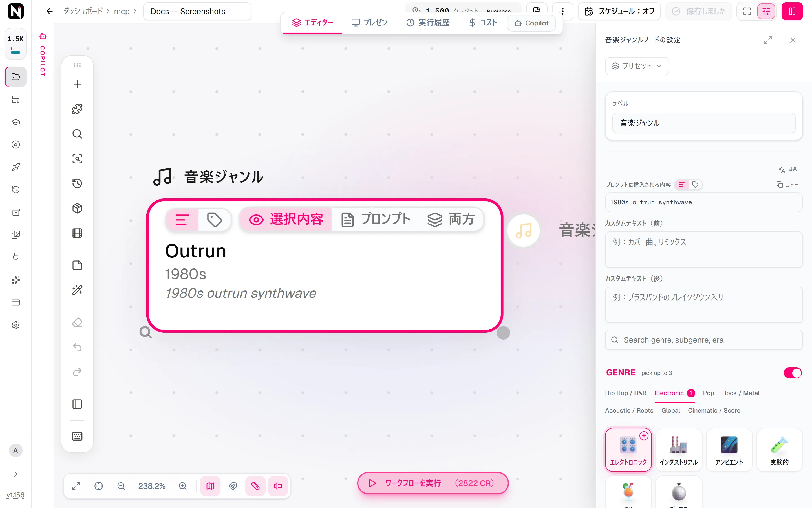The height and width of the screenshot is (508, 812).
Task: Click the history clock tool in vertical toolbar
Action: pyautogui.click(x=77, y=183)
